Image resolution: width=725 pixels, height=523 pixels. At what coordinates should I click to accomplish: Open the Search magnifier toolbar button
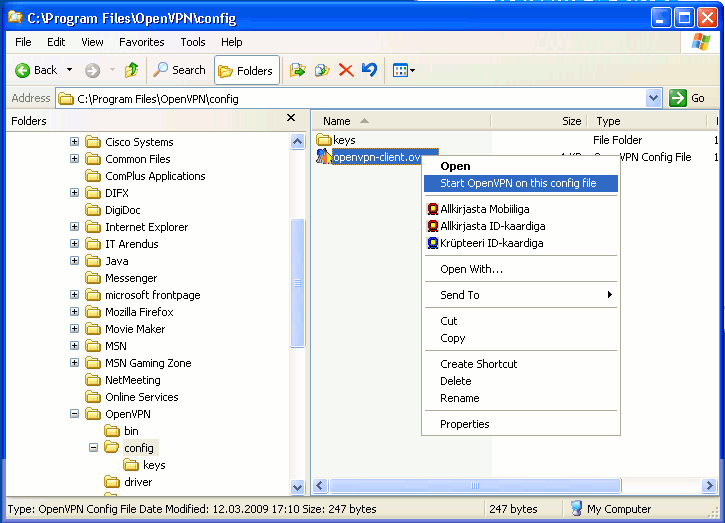[x=179, y=70]
